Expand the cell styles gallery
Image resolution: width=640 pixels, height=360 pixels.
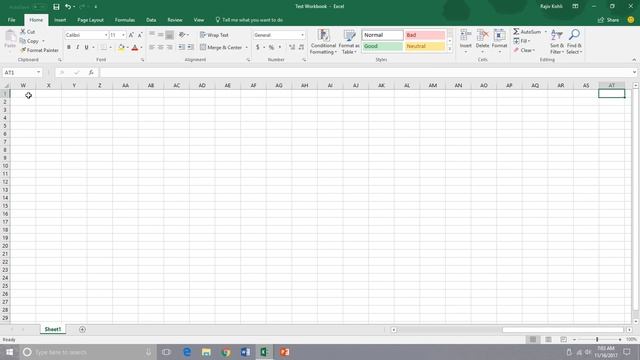click(450, 49)
